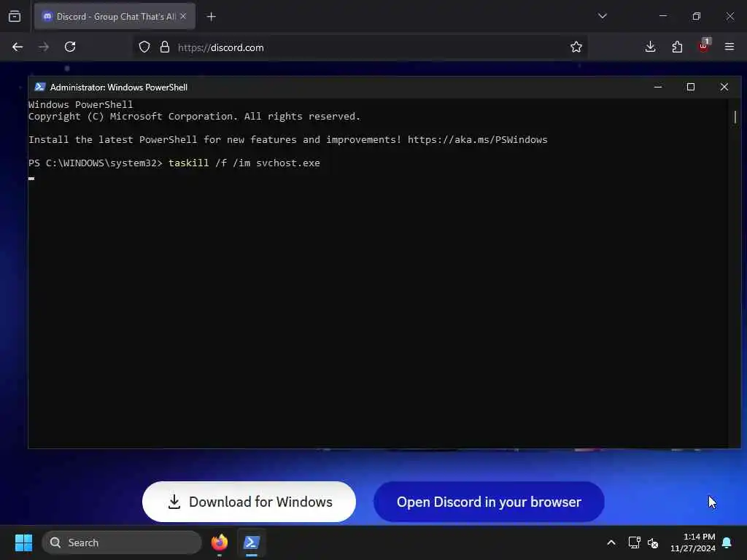Screen dimensions: 747x560
Task: Switch to Firefox from the taskbar
Action: 219,542
